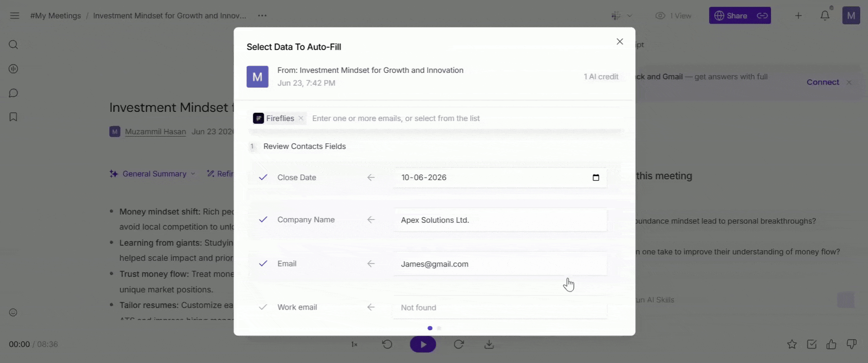Open the playback speed 1x selector
This screenshot has width=868, height=363.
(x=354, y=344)
